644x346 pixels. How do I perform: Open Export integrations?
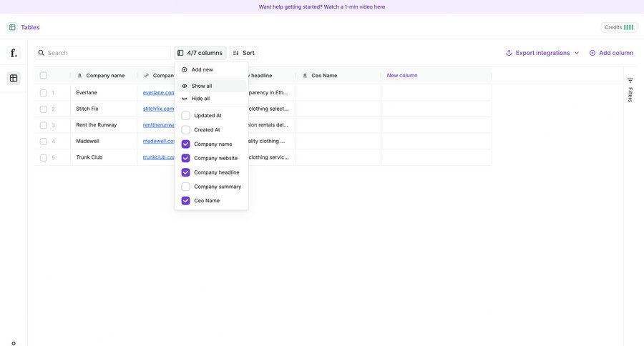pyautogui.click(x=542, y=52)
